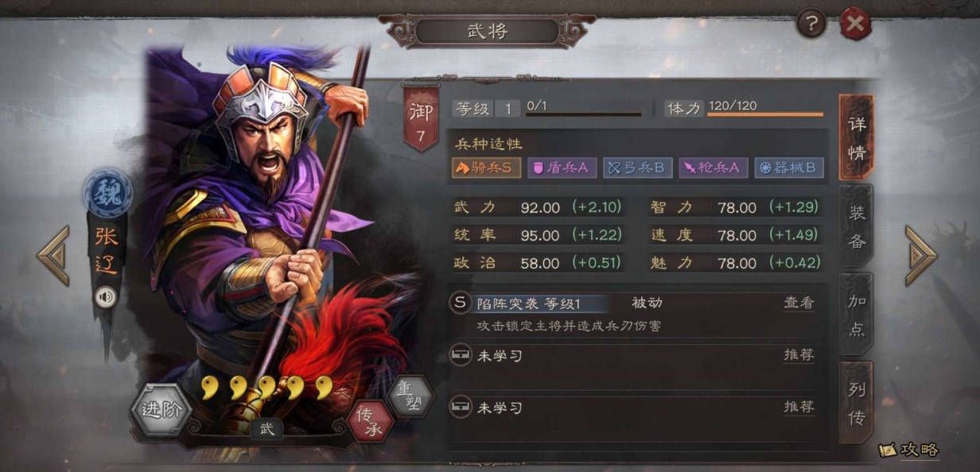980x472 pixels.
Task: Switch to the 加点 attribute points tab
Action: pyautogui.click(x=857, y=315)
